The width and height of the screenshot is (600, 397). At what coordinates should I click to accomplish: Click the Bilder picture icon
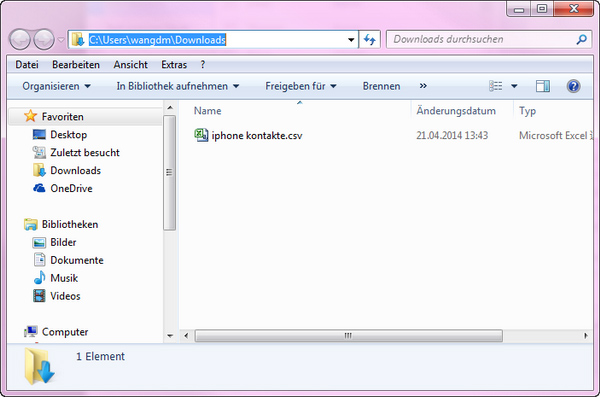pos(39,243)
